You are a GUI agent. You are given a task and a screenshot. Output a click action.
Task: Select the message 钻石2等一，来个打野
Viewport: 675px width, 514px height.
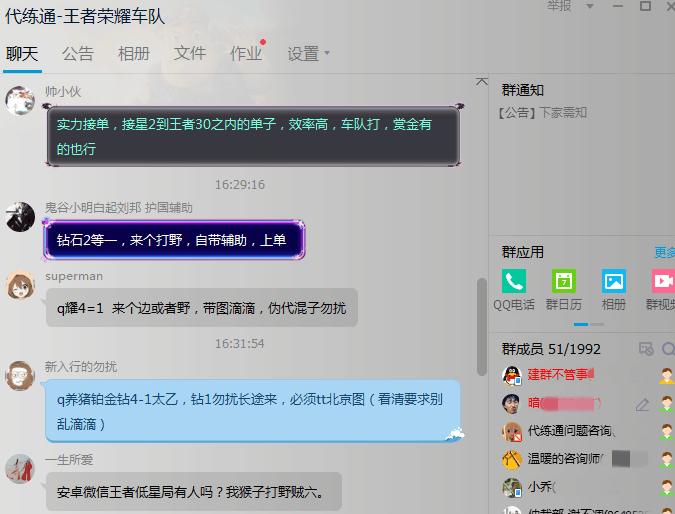174,240
